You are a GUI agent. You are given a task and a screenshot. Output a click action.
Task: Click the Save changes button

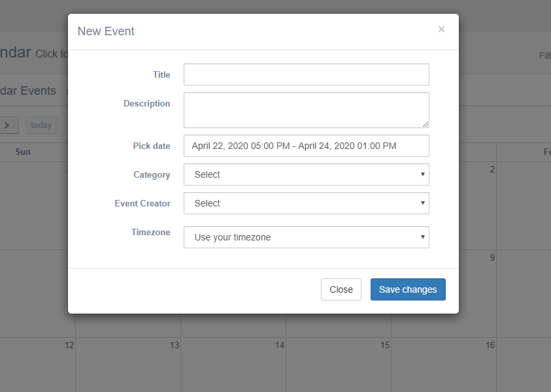tap(408, 289)
